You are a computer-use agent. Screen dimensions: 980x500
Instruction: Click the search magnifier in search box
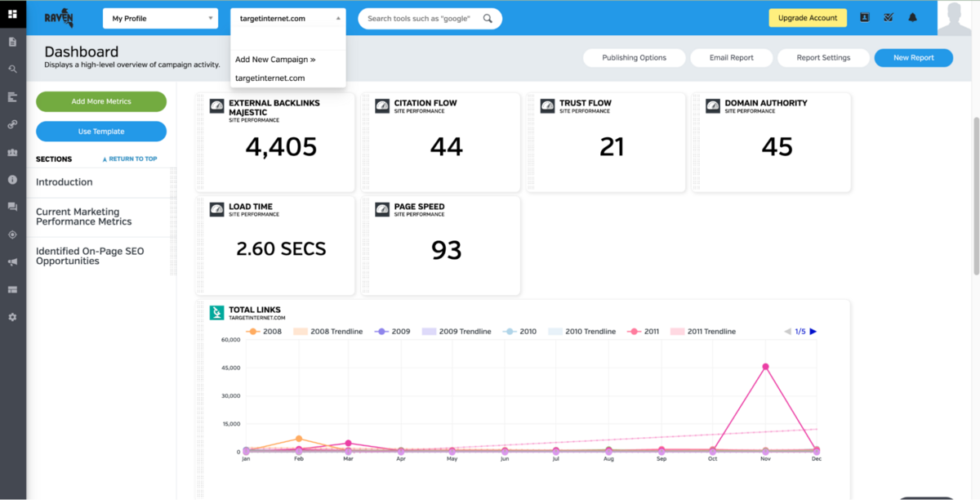tap(488, 18)
